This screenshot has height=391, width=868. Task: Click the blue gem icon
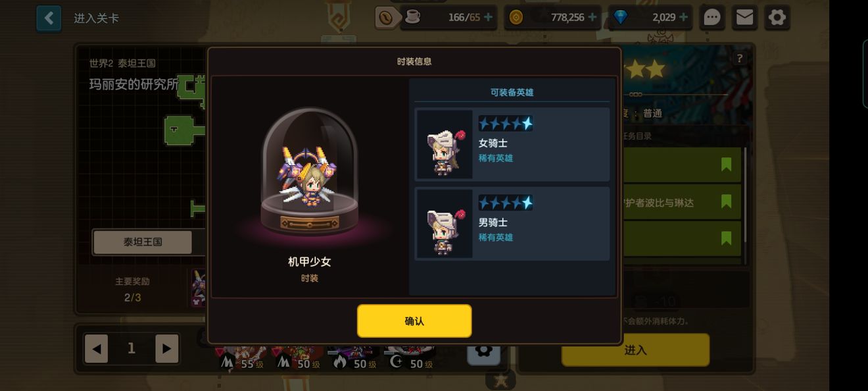coord(619,18)
